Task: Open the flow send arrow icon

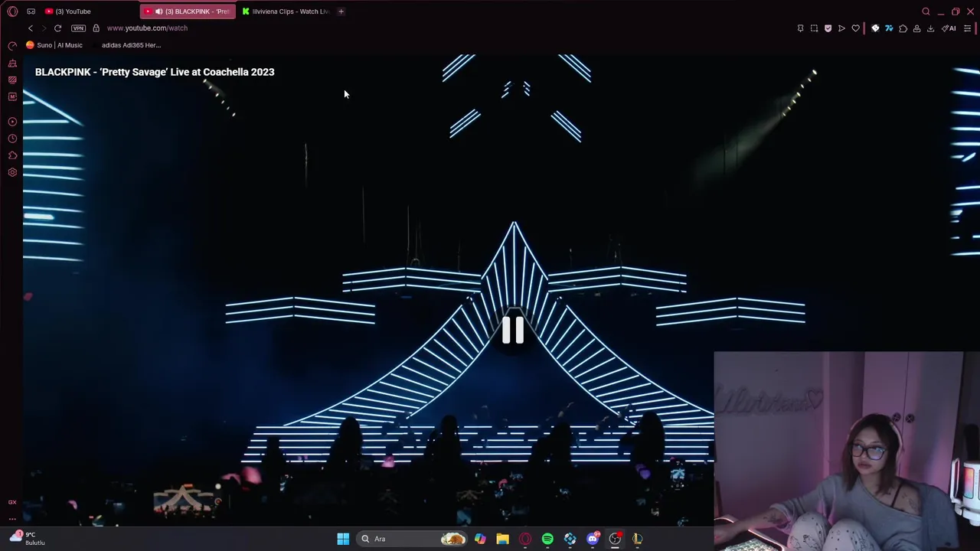Action: [841, 28]
